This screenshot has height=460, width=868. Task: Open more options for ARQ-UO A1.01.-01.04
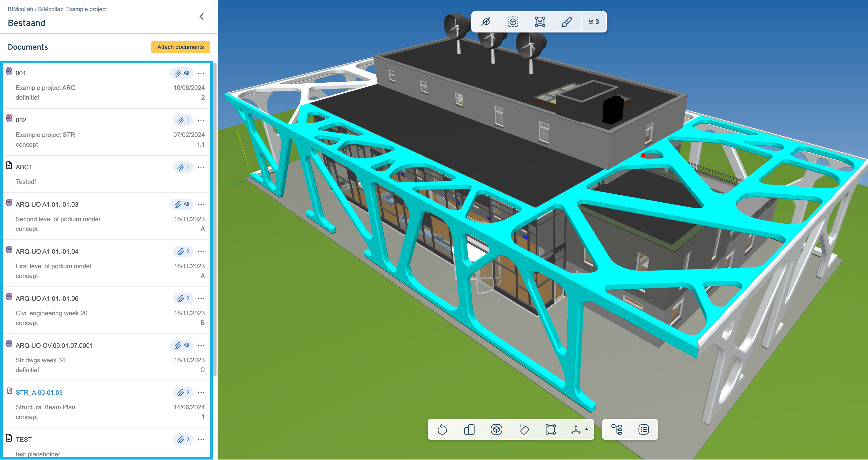point(201,252)
